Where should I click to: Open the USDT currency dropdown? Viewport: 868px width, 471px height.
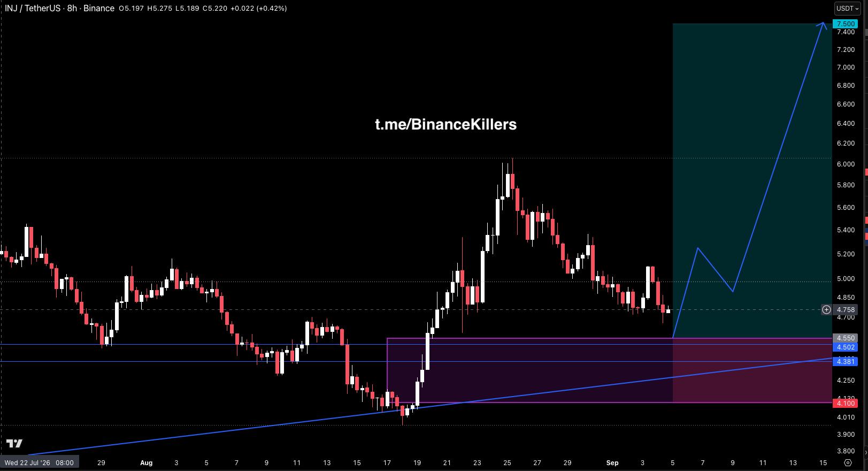[847, 9]
